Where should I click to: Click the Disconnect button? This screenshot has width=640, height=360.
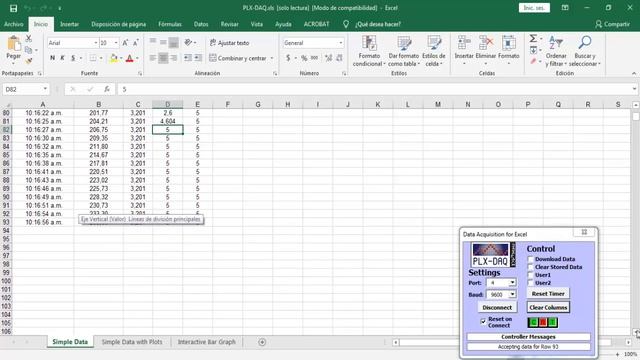tap(497, 307)
